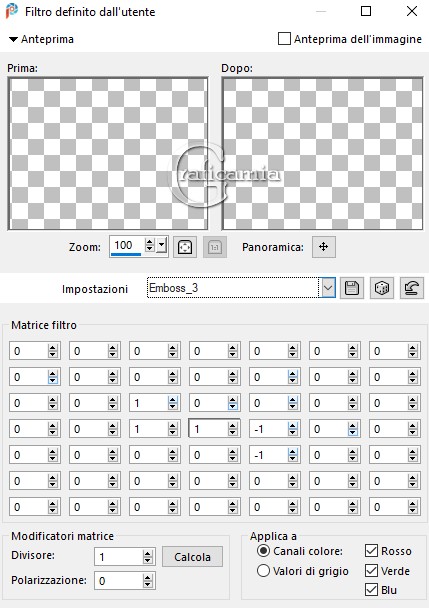429x608 pixels.
Task: Enable the Anteprima dell'immagine checkbox
Action: [x=284, y=39]
